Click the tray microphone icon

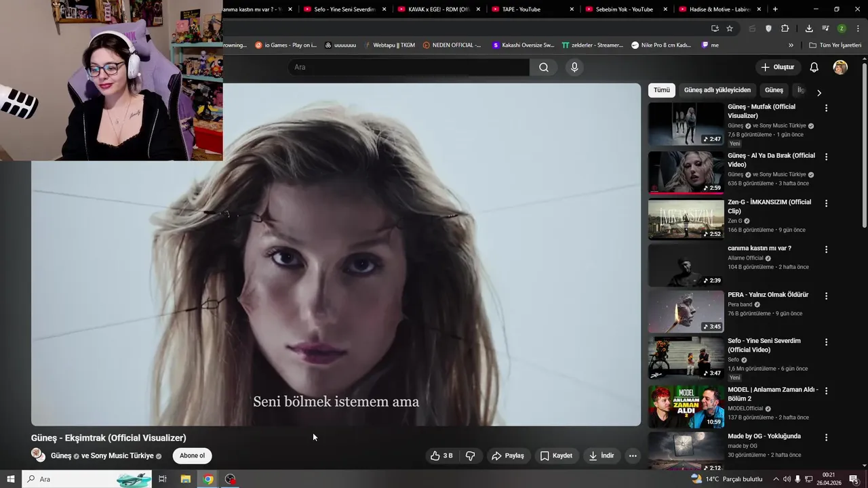tap(797, 479)
